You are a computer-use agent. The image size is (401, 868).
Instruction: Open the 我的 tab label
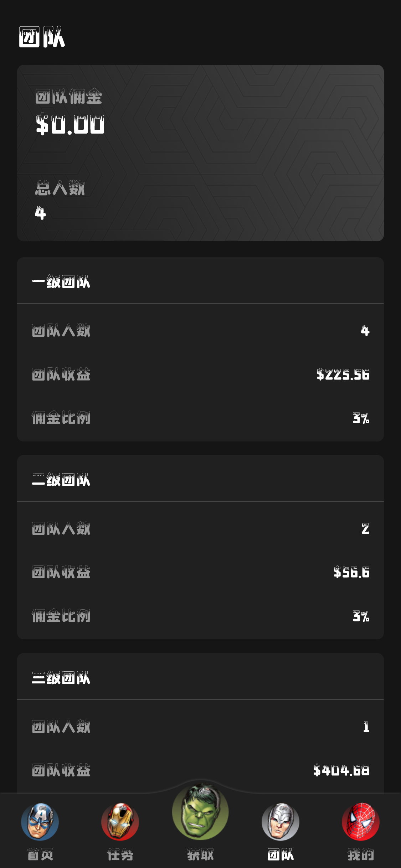(360, 854)
